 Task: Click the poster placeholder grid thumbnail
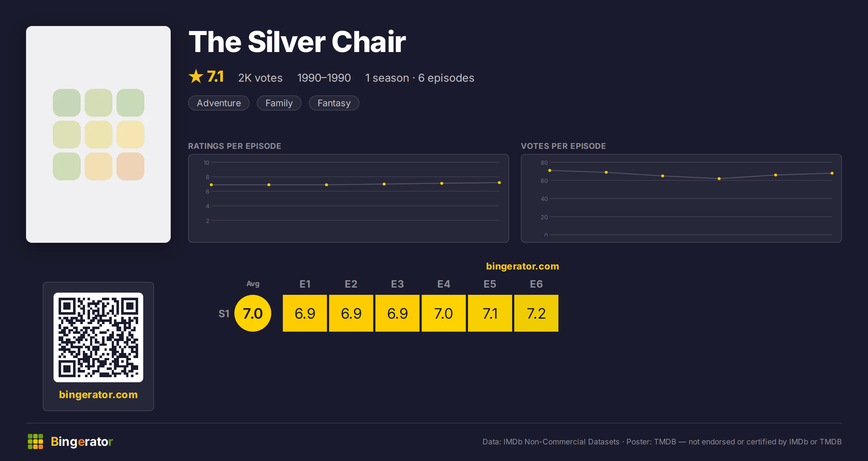point(98,134)
